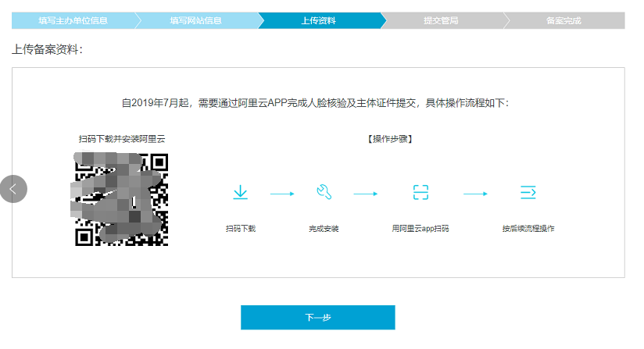The height and width of the screenshot is (349, 644).
Task: Click the 填写主办单位信息 step tab
Action: 73,20
